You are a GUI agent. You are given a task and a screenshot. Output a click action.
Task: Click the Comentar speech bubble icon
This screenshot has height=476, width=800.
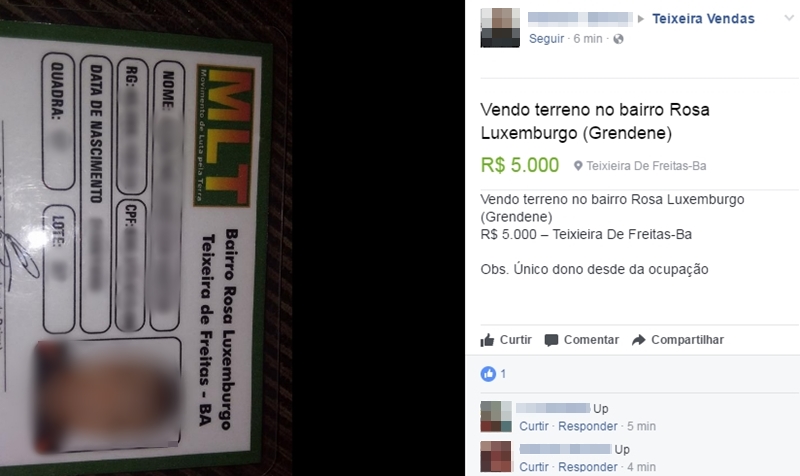[551, 340]
